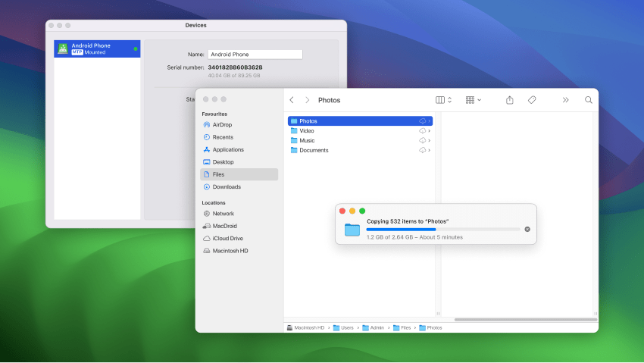
Task: Open Finder search with magnifier icon
Action: coord(589,100)
